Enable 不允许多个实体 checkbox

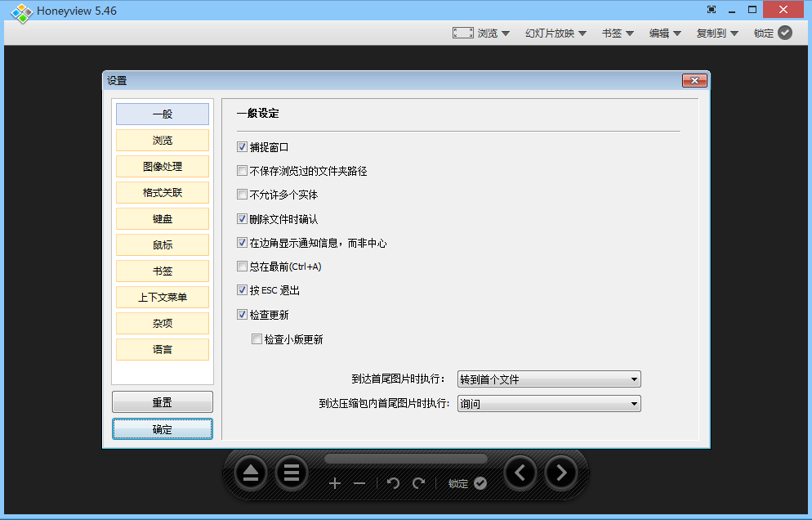pos(242,195)
